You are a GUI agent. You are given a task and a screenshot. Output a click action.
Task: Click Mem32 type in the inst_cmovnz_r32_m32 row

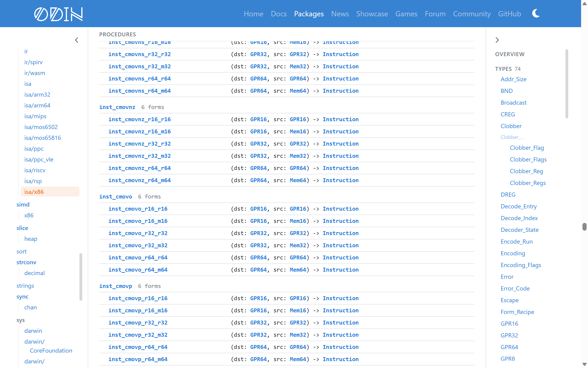click(298, 156)
